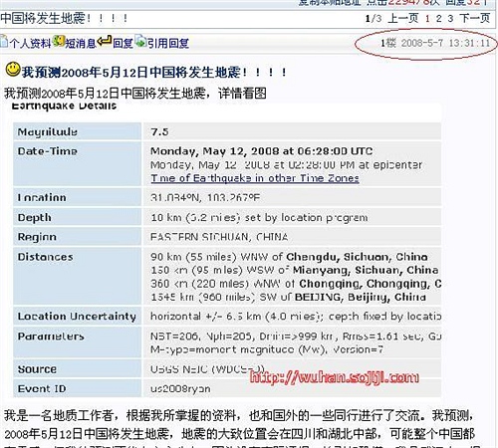The image size is (498, 448).
Task: Click the Location Uncertainty label
Action: click(x=77, y=317)
